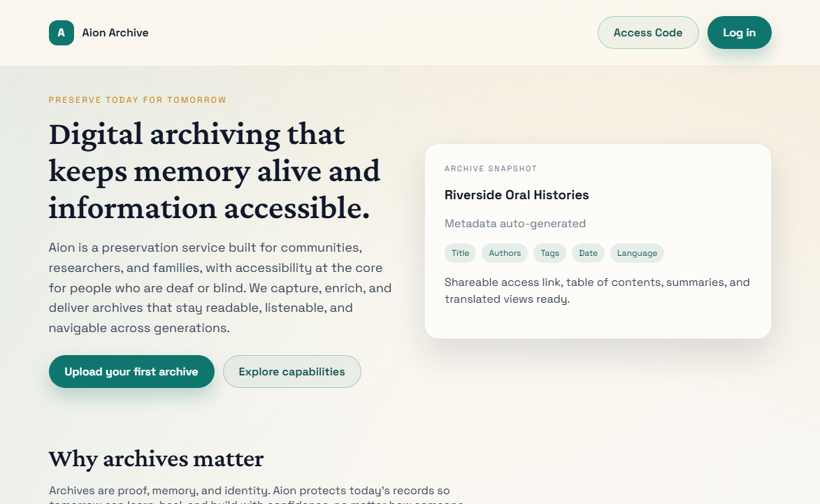This screenshot has width=820, height=504.
Task: Click the Archive Snapshot card label
Action: pos(491,169)
